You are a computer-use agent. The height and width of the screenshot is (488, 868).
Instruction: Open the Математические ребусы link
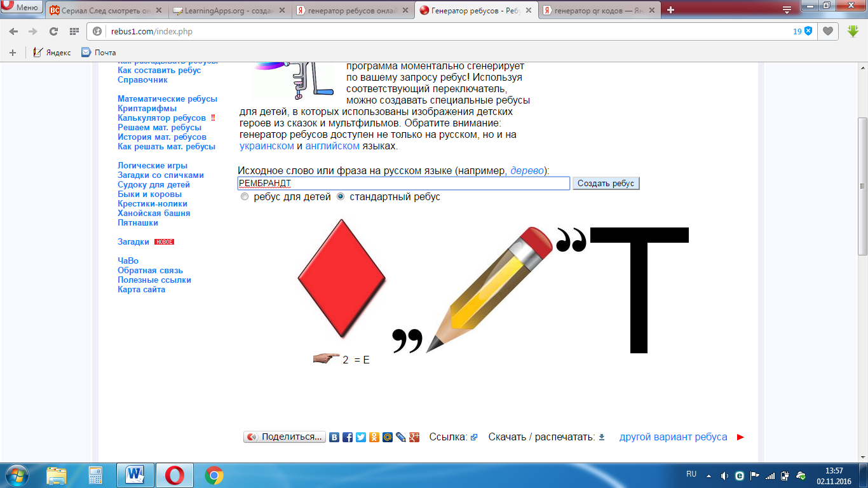(x=167, y=99)
